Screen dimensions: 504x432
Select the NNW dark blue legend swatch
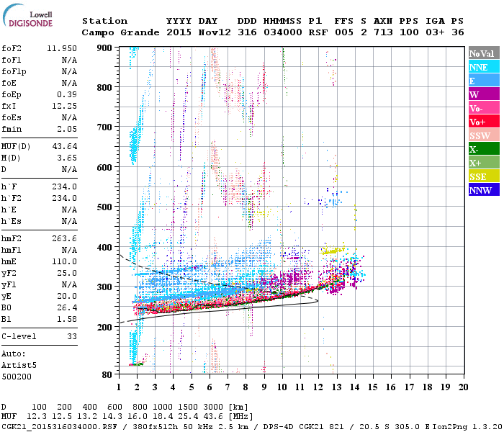tap(484, 190)
